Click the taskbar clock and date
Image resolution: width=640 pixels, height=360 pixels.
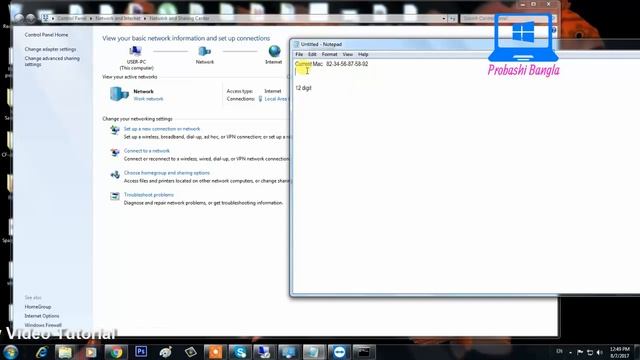620,352
